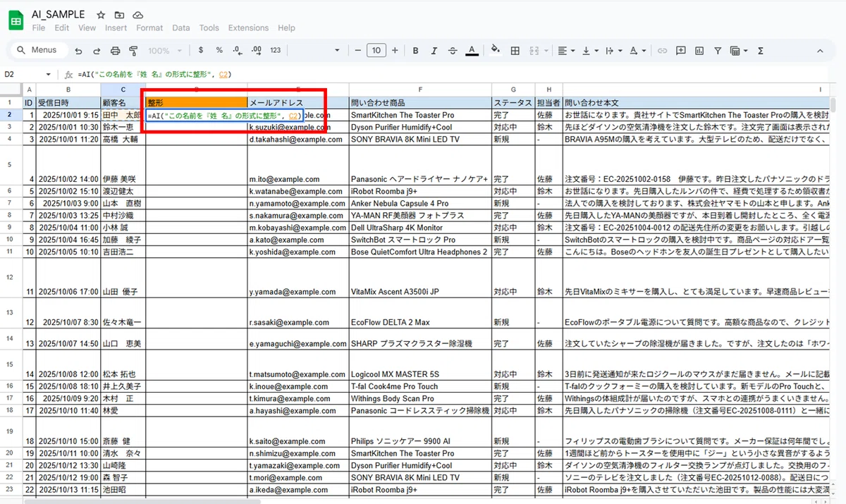Open the Tools menu
846x504 pixels.
pyautogui.click(x=209, y=28)
